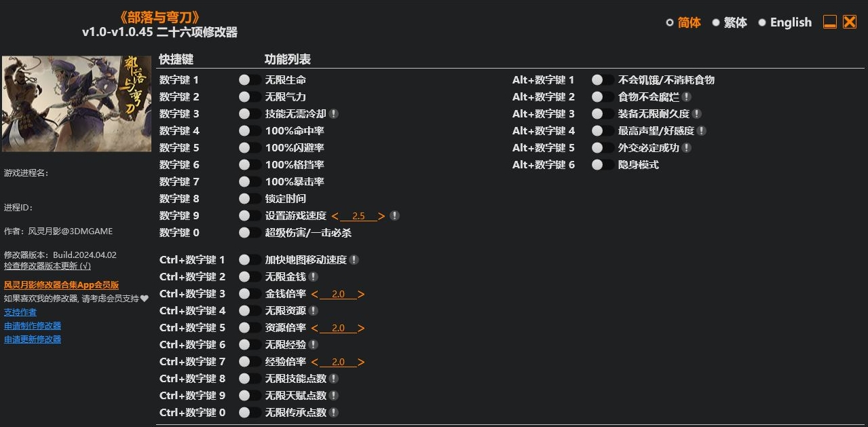Click info icon beside 加快地图移动速度
The height and width of the screenshot is (427, 868).
point(354,260)
